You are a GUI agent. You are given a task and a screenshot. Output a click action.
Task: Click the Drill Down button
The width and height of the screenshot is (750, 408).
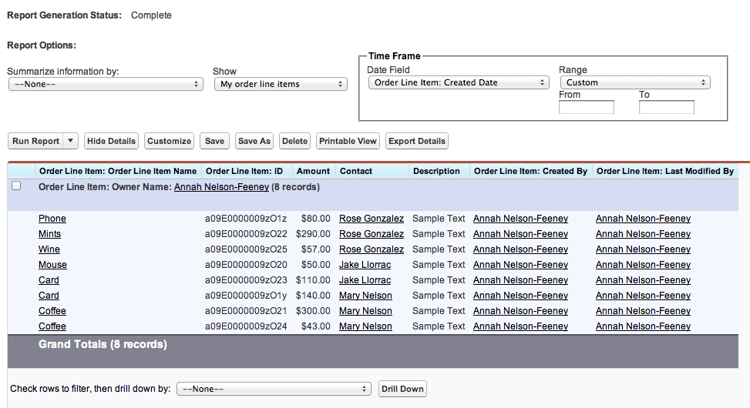403,389
